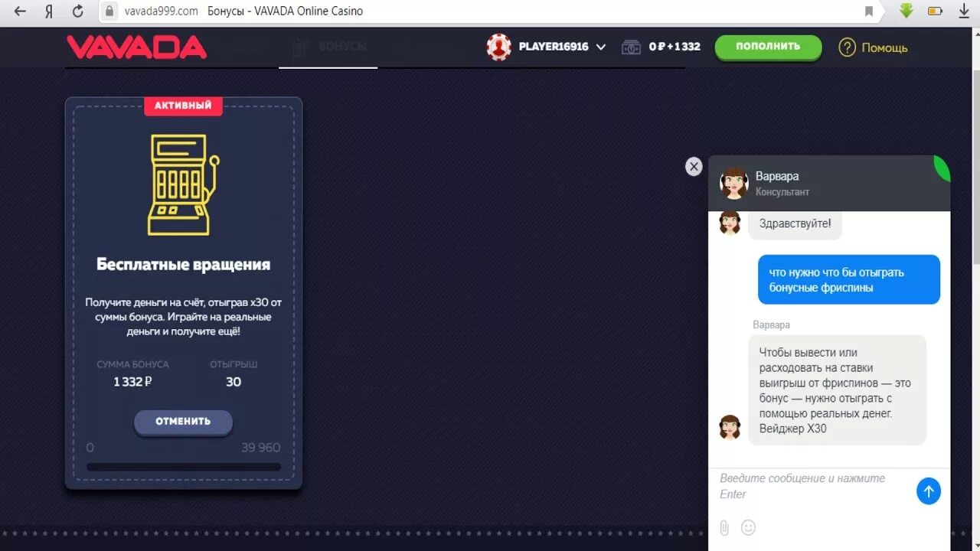Click the balance 0 ₽ +1 332

(x=675, y=47)
